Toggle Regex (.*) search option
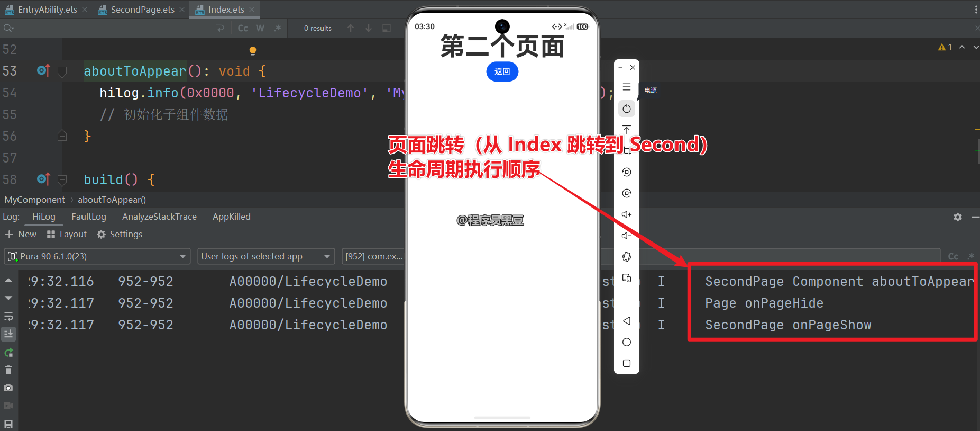Screen dimensions: 980x431 point(278,28)
